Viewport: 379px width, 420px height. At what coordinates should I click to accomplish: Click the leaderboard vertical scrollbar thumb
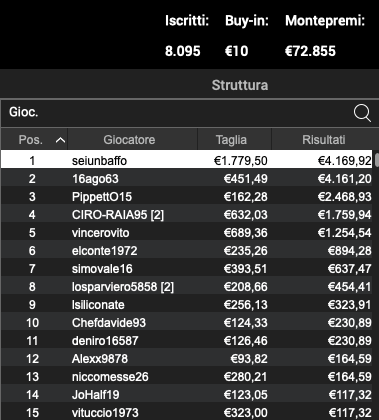tap(377, 160)
